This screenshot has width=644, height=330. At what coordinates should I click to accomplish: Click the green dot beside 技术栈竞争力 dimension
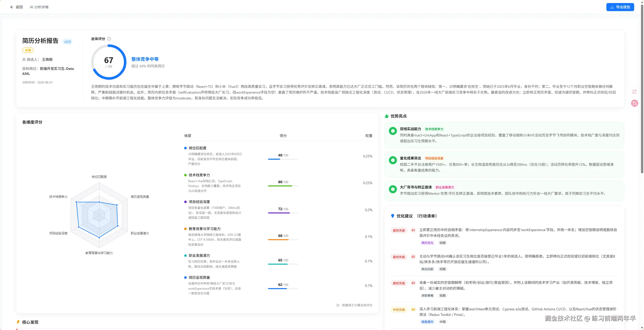[x=185, y=175]
